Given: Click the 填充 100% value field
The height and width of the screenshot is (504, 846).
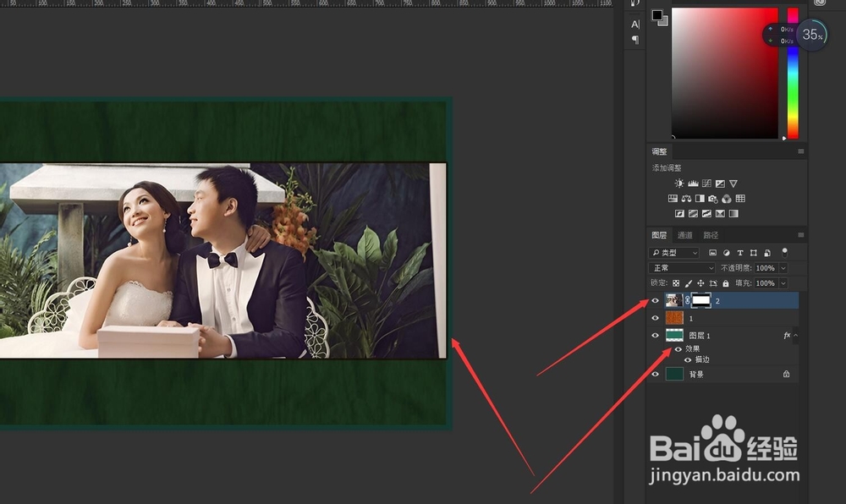Looking at the screenshot, I should [x=765, y=283].
